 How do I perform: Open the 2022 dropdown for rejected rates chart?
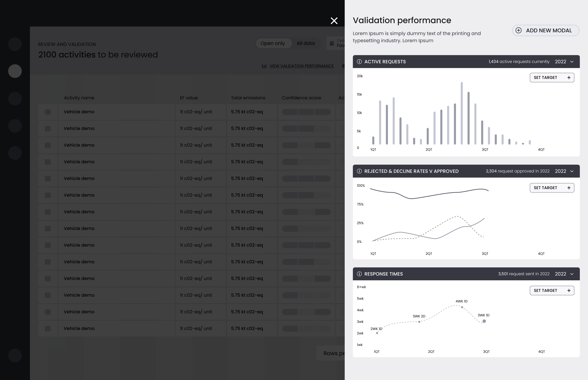(564, 171)
